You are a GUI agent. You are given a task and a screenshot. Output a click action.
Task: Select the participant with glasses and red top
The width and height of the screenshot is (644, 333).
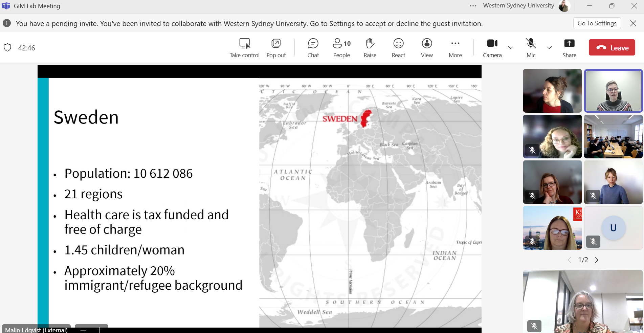[552, 182]
